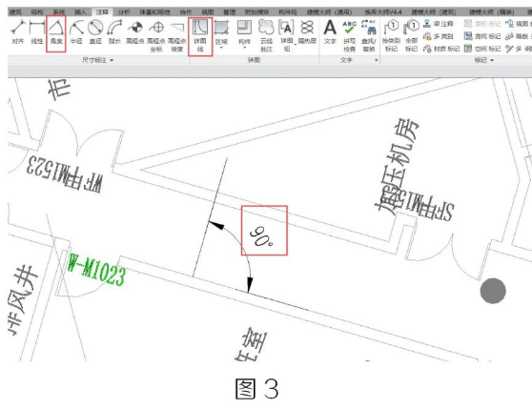Select the gray circle in the drawing
Viewport: 532px width, 409px height.
(493, 291)
